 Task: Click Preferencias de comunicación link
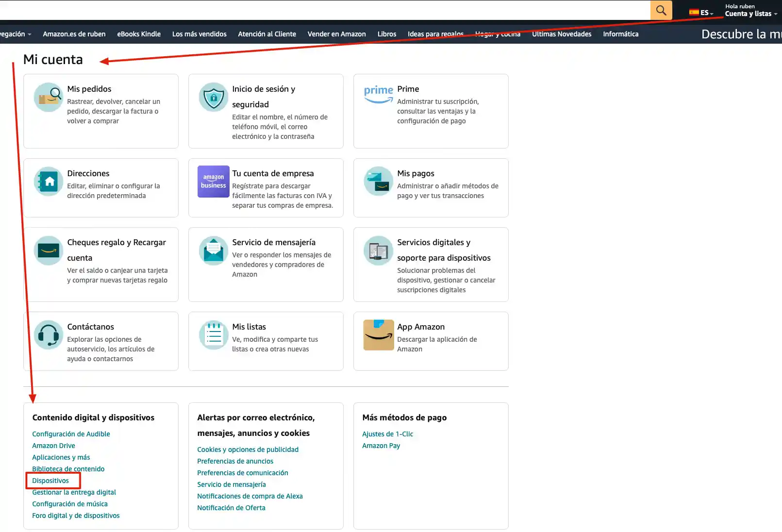(x=243, y=473)
